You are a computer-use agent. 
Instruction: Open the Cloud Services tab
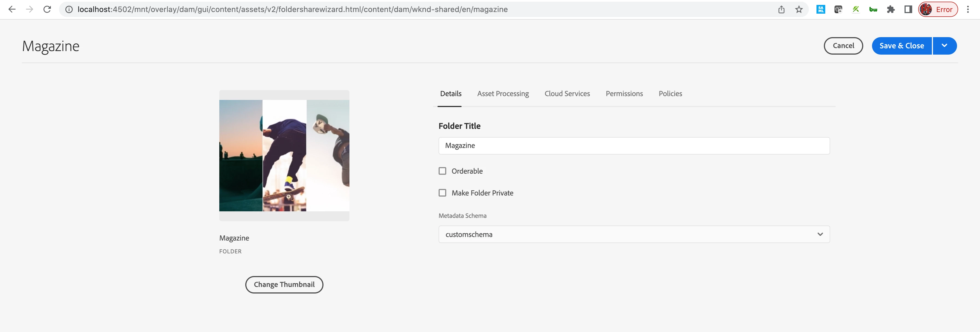[x=567, y=94]
